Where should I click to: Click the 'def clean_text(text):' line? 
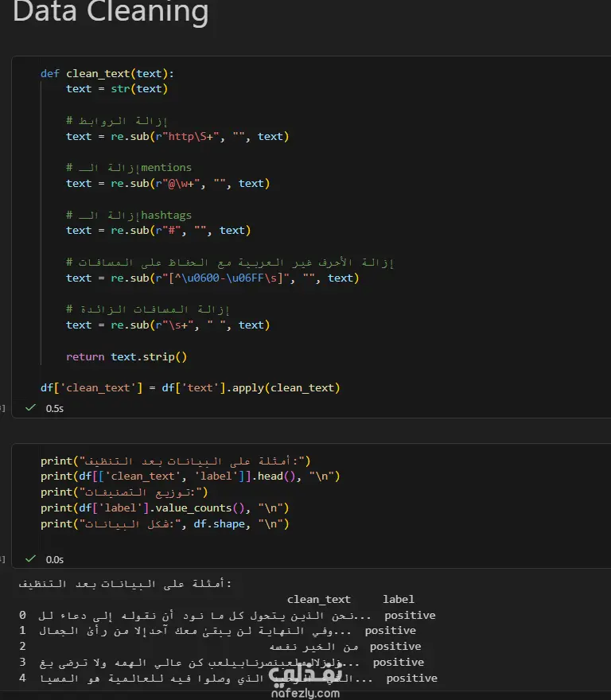point(107,73)
